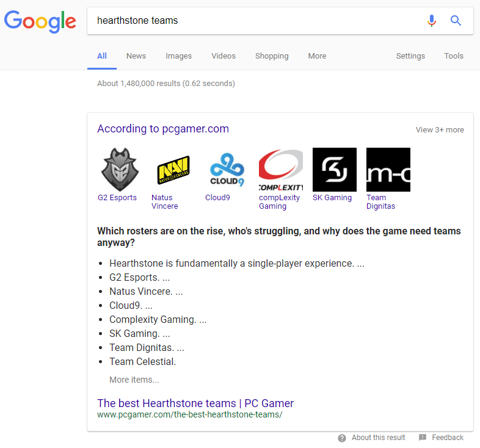Open the Tools options
Viewport: 480px width, 448px height.
pos(454,56)
